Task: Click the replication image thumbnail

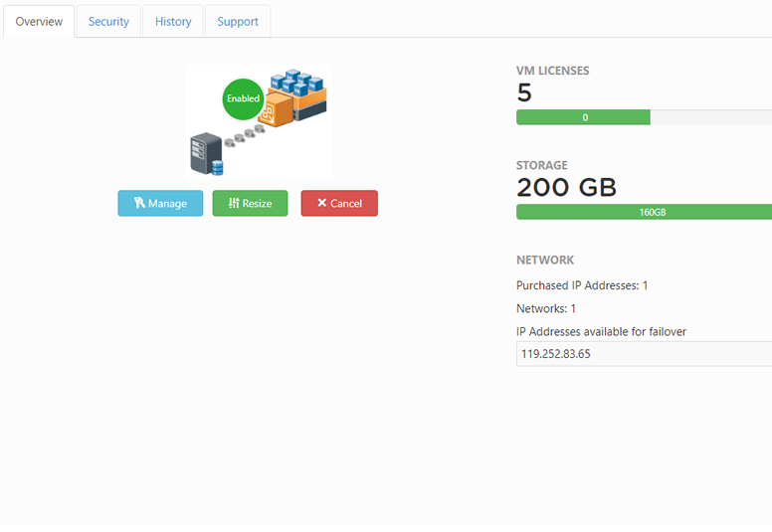Action: pyautogui.click(x=259, y=121)
